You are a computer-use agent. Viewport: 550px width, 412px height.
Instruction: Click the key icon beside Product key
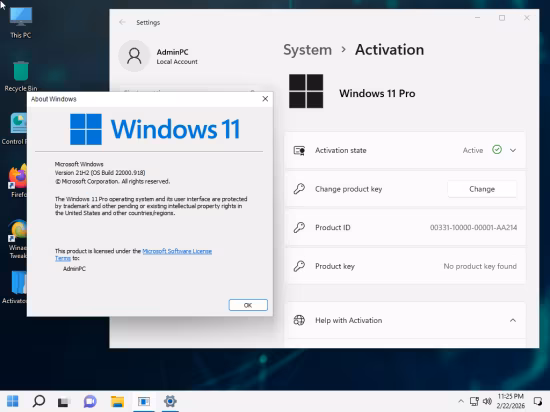299,266
